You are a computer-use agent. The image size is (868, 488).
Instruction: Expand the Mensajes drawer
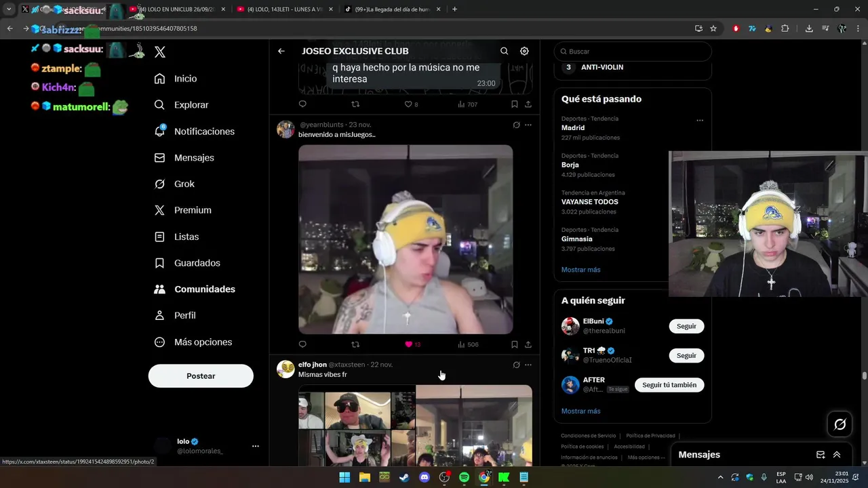click(x=837, y=455)
